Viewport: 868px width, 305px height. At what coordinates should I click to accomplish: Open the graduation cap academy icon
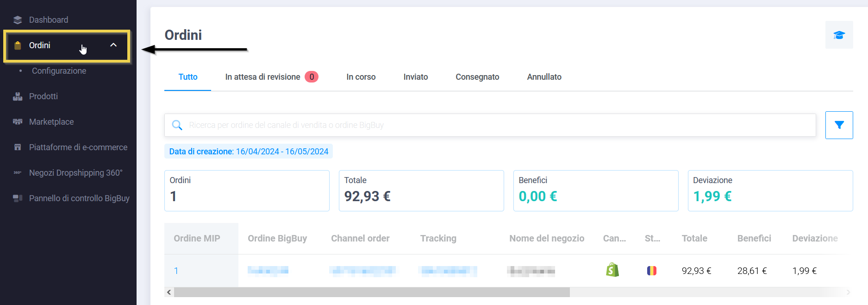[x=839, y=35]
